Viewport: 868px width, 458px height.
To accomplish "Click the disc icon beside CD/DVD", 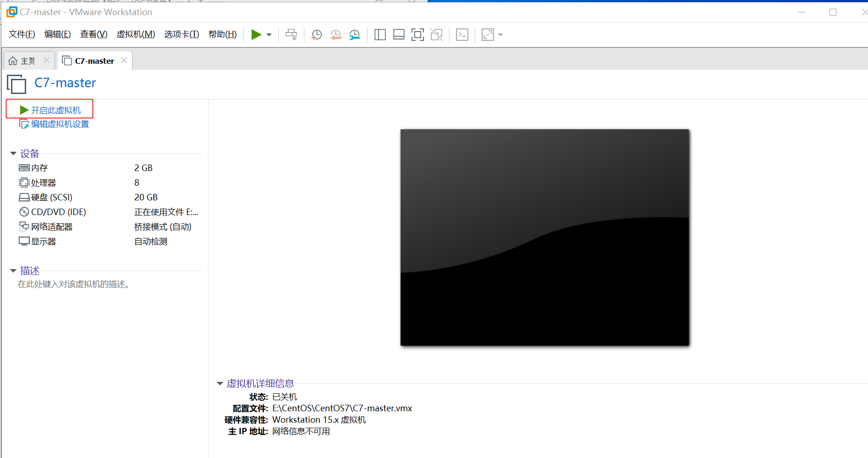I will (x=24, y=212).
